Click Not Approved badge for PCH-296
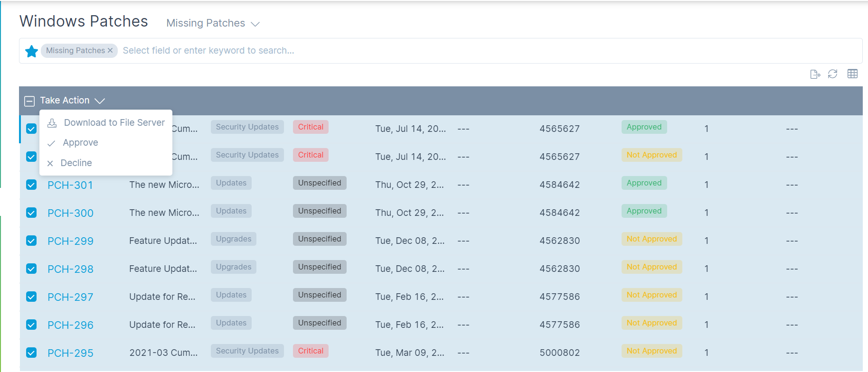Viewport: 868px width, 372px height. 651,323
